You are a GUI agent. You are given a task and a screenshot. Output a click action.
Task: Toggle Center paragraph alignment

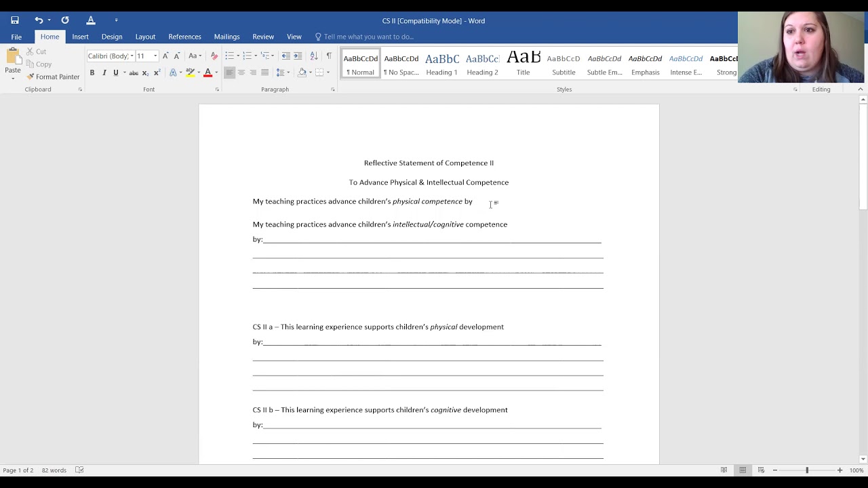[241, 73]
